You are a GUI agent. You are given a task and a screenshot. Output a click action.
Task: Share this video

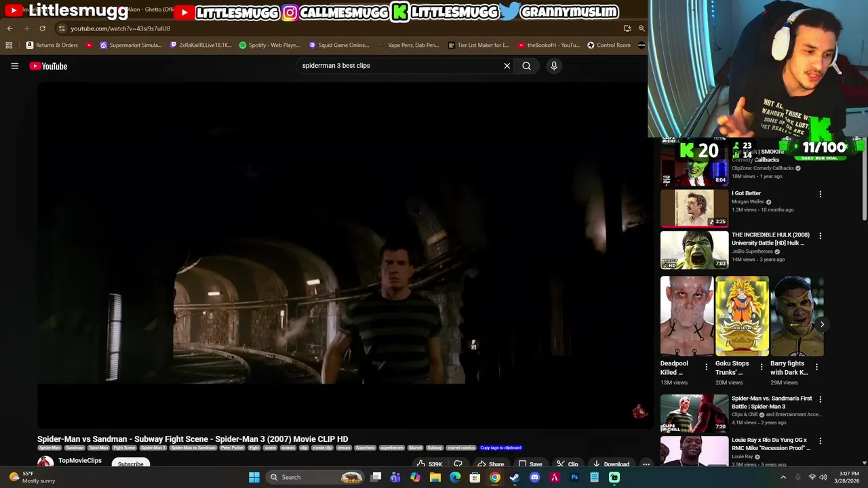490,464
